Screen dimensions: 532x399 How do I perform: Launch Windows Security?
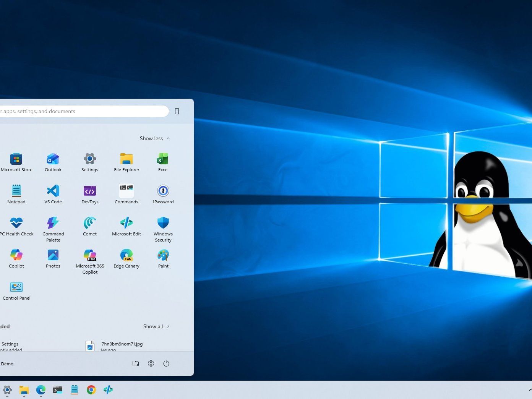(163, 223)
